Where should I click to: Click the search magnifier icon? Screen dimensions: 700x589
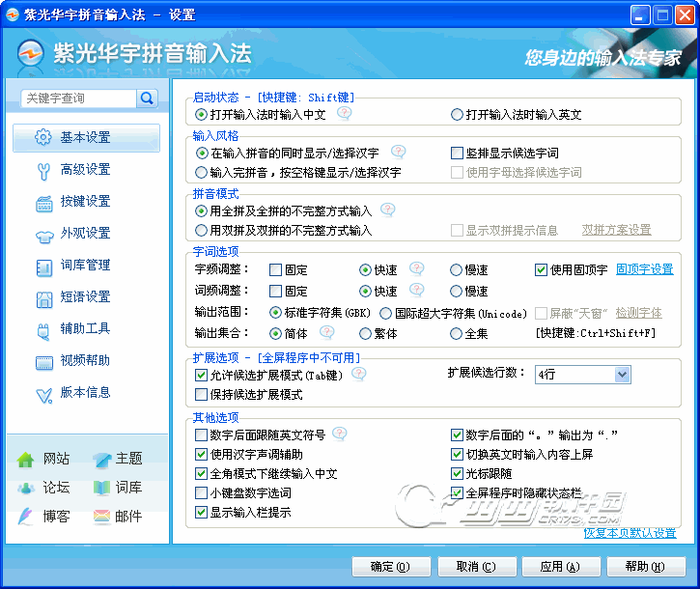pyautogui.click(x=147, y=98)
